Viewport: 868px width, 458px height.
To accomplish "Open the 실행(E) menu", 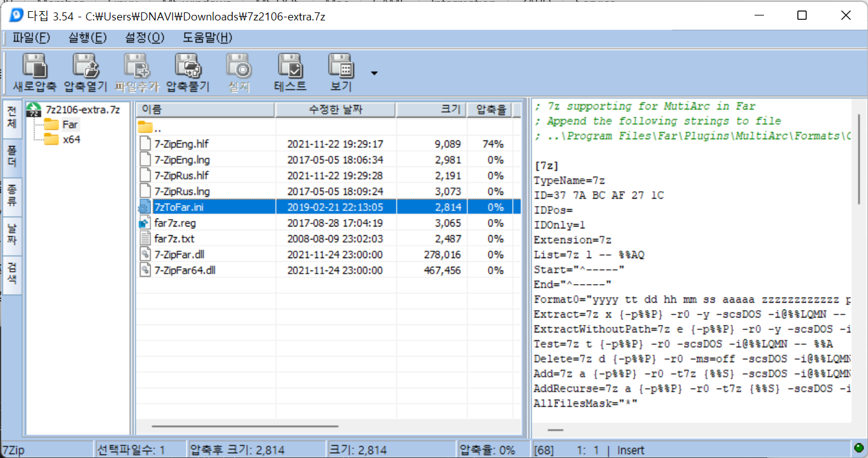I will 87,38.
